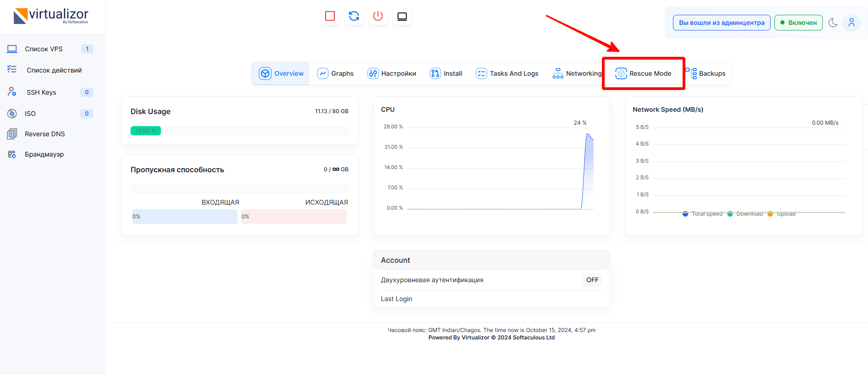Image resolution: width=868 pixels, height=375 pixels.
Task: Toggle Total speed legend in network chart
Action: point(702,214)
